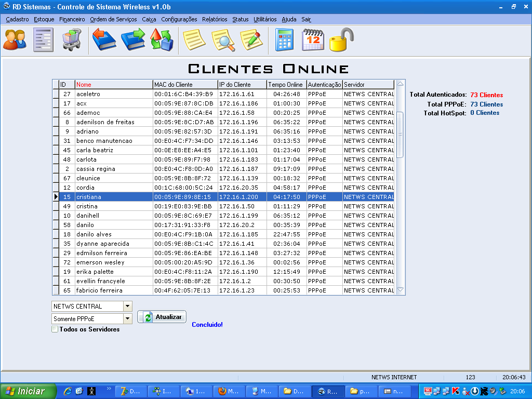This screenshot has height=399, width=532.
Task: Open the Utilitários menu
Action: (265, 19)
